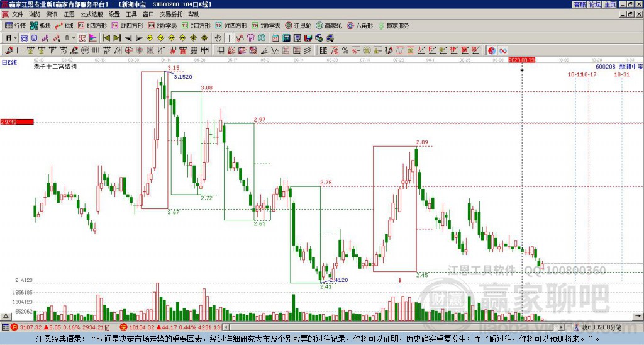Viewport: 644px width, 345px height.
Task: Go to the 主页 homepage link
Action: [x=609, y=4]
